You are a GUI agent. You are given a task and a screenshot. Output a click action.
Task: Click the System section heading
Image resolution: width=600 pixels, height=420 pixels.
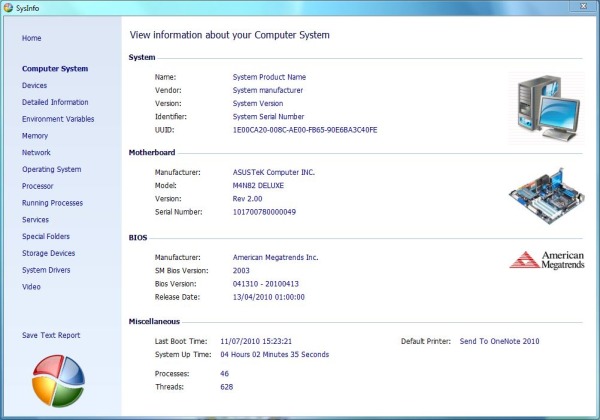click(142, 57)
